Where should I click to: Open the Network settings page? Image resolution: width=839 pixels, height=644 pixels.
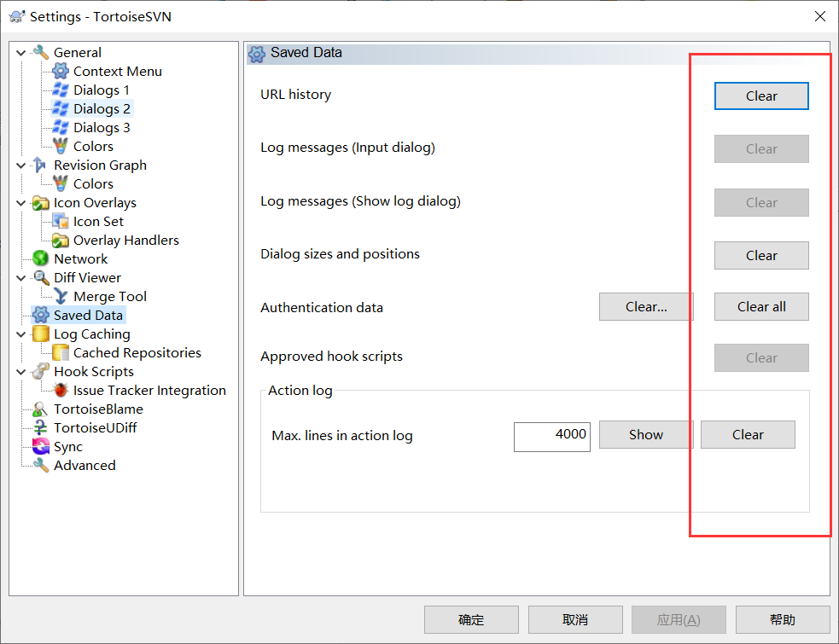[x=80, y=259]
